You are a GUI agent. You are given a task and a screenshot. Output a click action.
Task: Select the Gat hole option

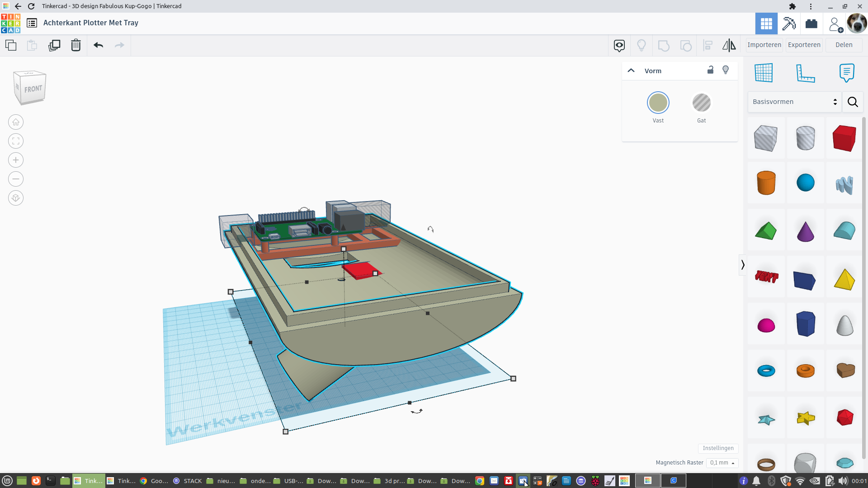701,103
